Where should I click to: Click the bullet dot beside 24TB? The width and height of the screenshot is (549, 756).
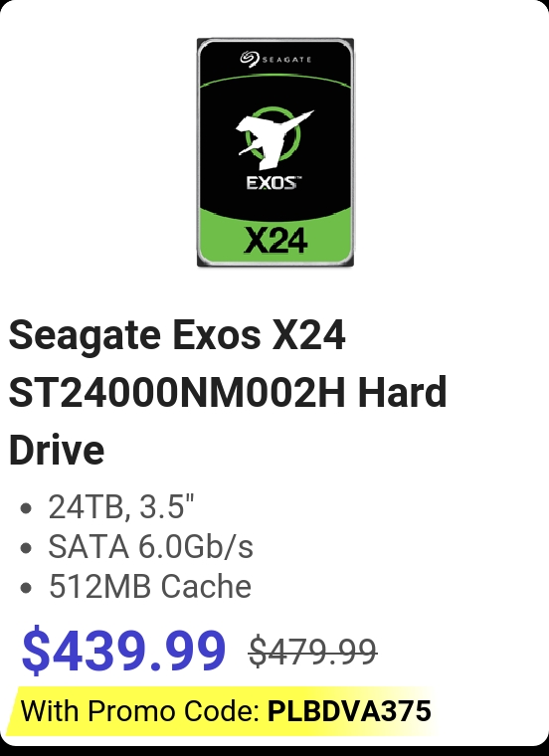(27, 508)
